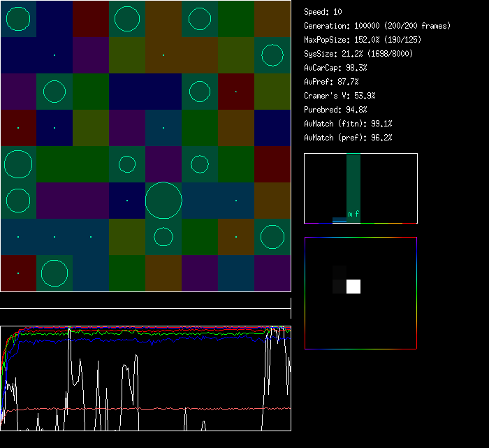Viewport: 489px width, 448px height.
Task: Click the white square in the color panel
Action: 353,286
